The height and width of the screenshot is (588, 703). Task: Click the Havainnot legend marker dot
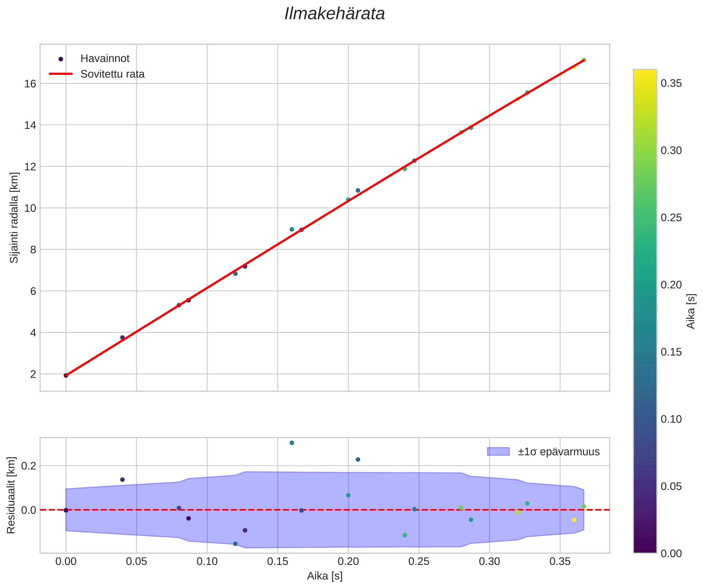click(x=61, y=59)
